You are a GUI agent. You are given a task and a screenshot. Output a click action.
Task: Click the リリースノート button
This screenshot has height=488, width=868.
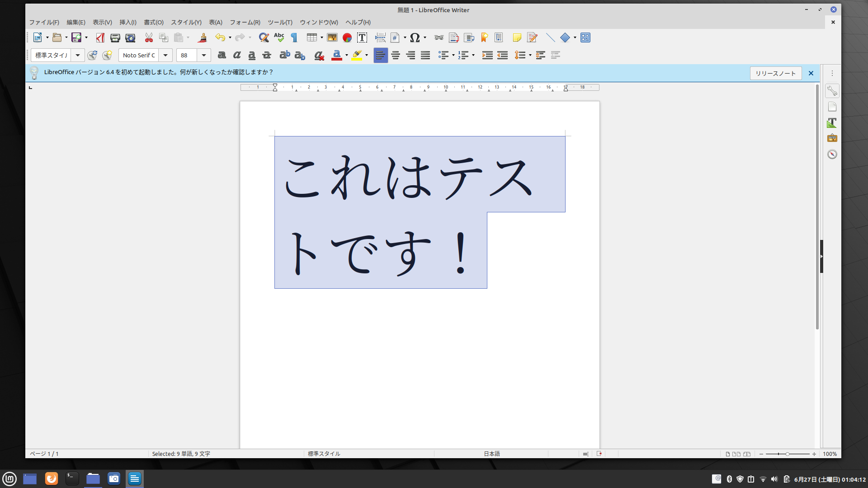(776, 73)
